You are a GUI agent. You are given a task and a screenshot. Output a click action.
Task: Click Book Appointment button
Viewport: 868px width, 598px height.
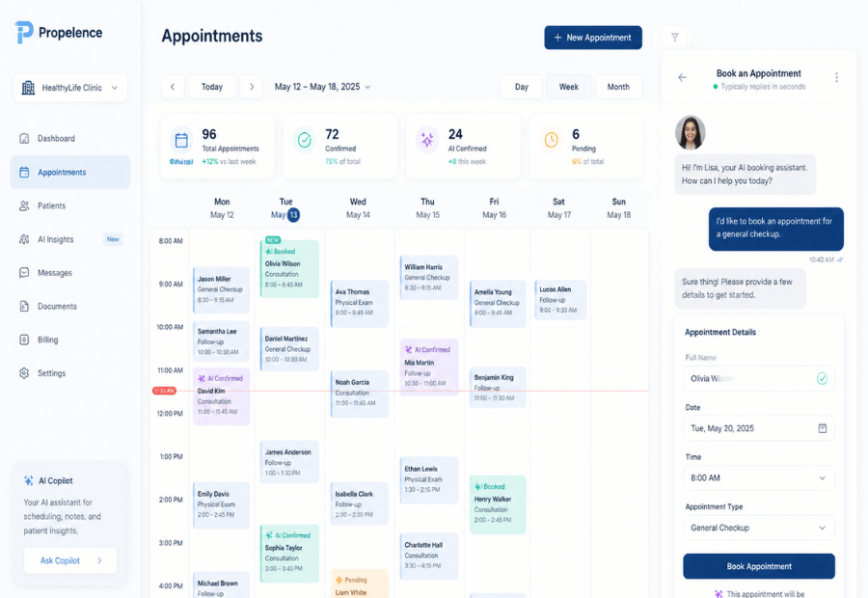pyautogui.click(x=759, y=566)
